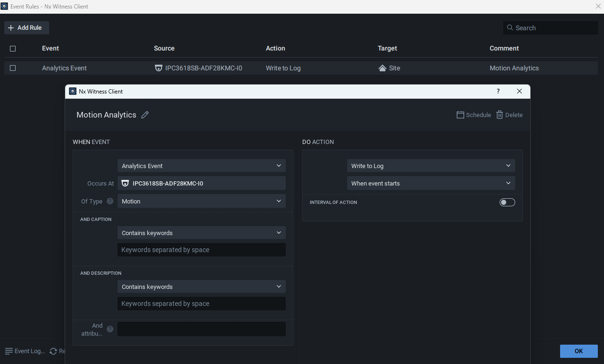Click the Add Rule button
This screenshot has height=364, width=604.
[26, 28]
